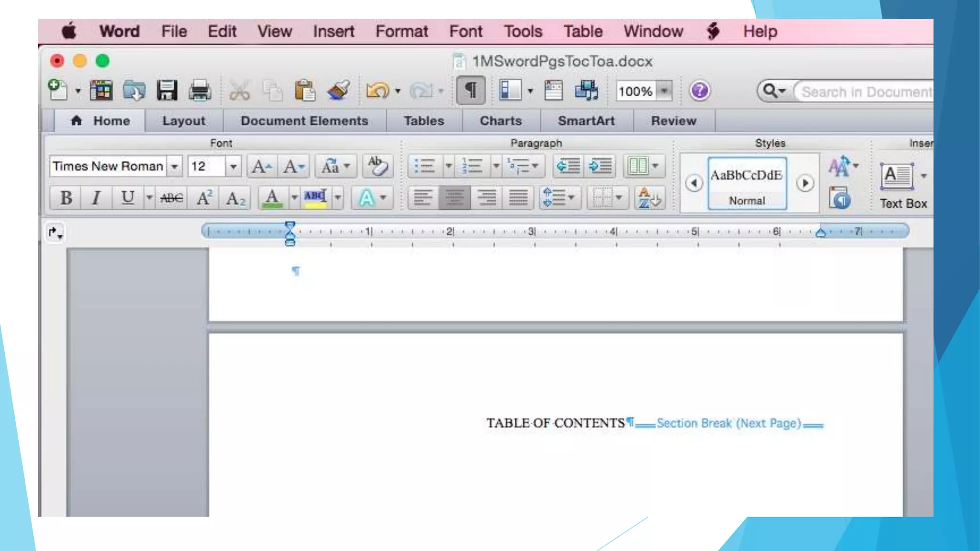Open the font size 12 dropdown
Screen dimensions: 980x551
point(233,166)
